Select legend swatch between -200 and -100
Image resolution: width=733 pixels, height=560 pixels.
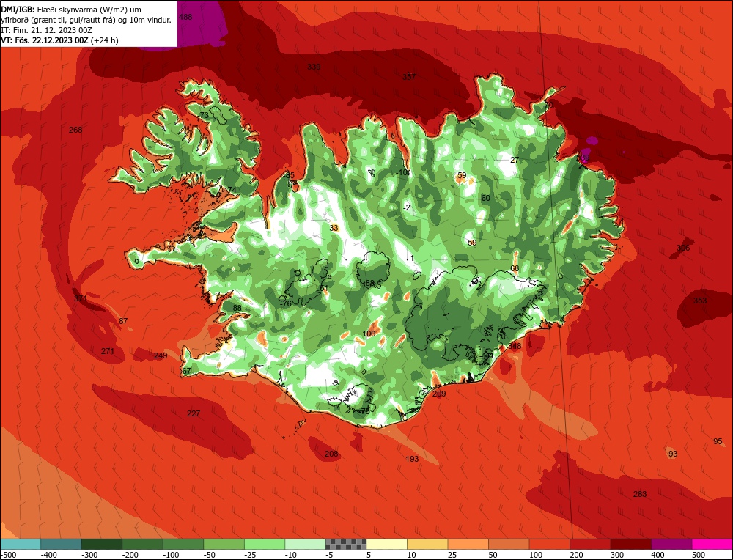pyautogui.click(x=143, y=544)
